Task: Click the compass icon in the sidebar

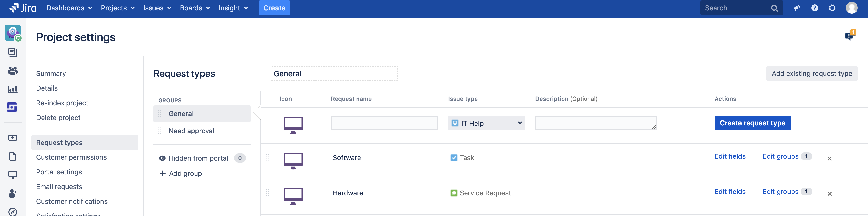Action: point(13,212)
